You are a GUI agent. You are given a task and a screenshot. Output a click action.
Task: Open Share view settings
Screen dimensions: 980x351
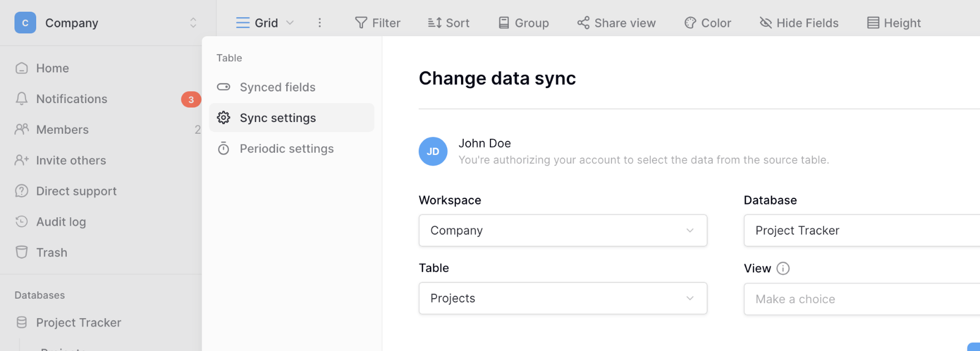(616, 23)
